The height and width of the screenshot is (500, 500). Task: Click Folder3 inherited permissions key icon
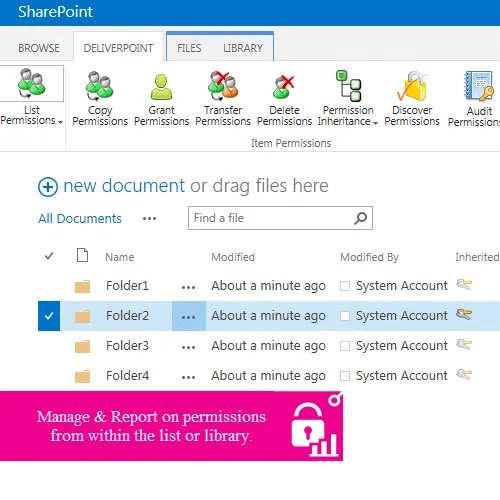(464, 344)
